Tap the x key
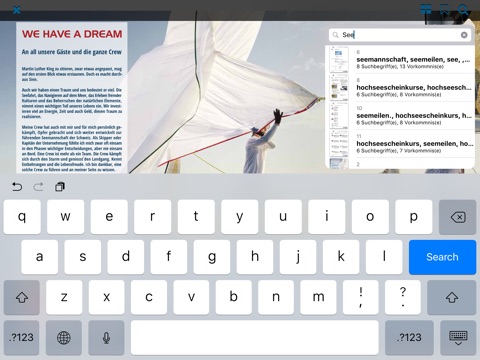The width and height of the screenshot is (480, 360). coord(106,297)
